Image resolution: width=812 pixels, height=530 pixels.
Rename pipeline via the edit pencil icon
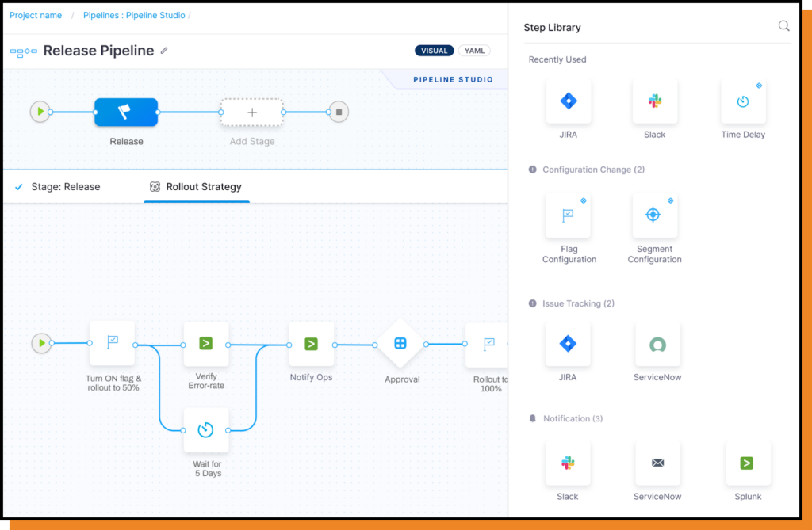(x=163, y=50)
